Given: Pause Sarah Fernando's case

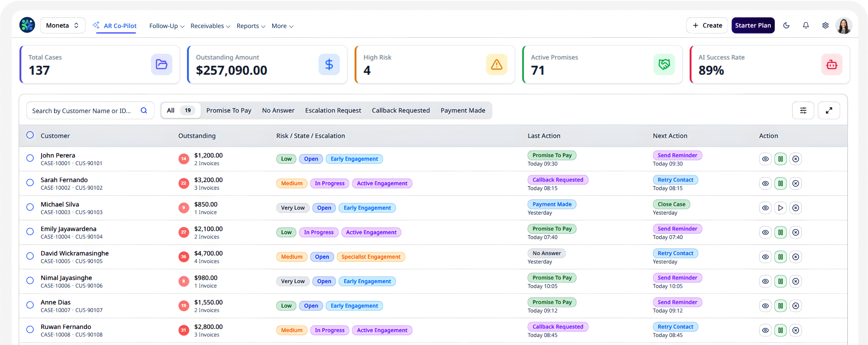Looking at the screenshot, I should (780, 183).
